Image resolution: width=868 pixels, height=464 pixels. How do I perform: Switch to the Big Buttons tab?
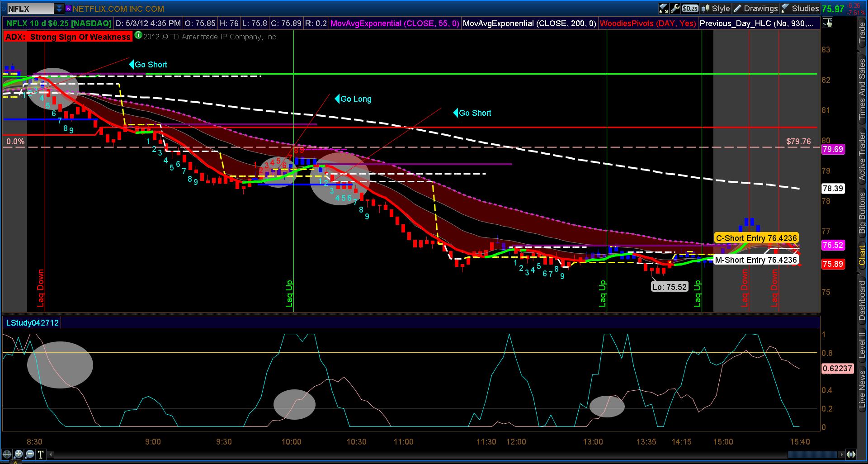(x=862, y=213)
